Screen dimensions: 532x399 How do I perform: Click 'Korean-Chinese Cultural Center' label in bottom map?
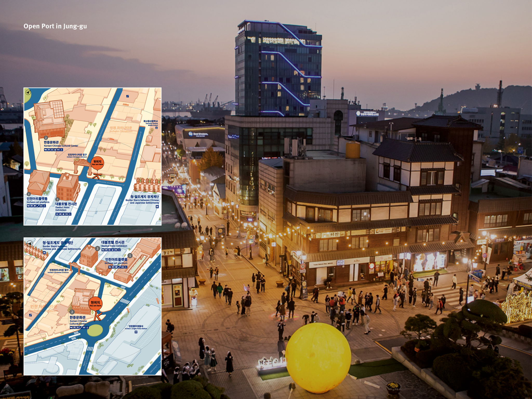[x=78, y=322]
